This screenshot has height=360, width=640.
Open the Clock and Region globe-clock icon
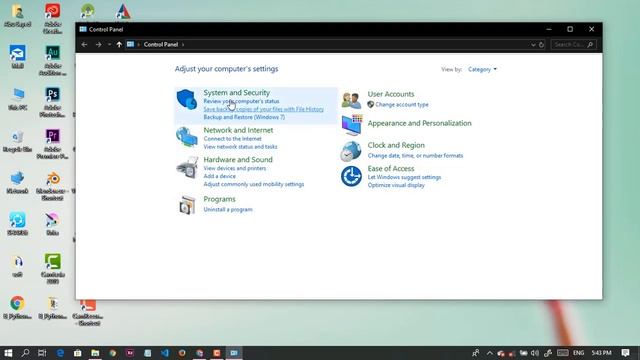click(351, 151)
